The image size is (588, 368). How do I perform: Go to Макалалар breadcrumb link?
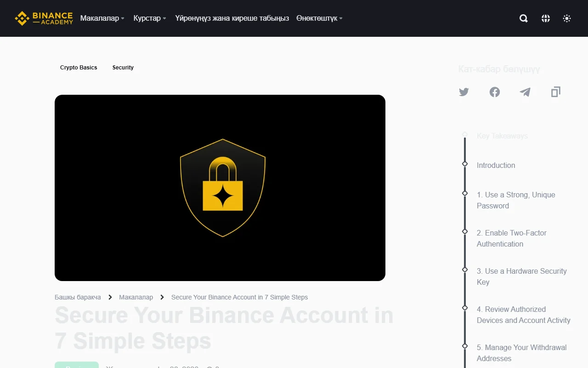click(x=136, y=297)
